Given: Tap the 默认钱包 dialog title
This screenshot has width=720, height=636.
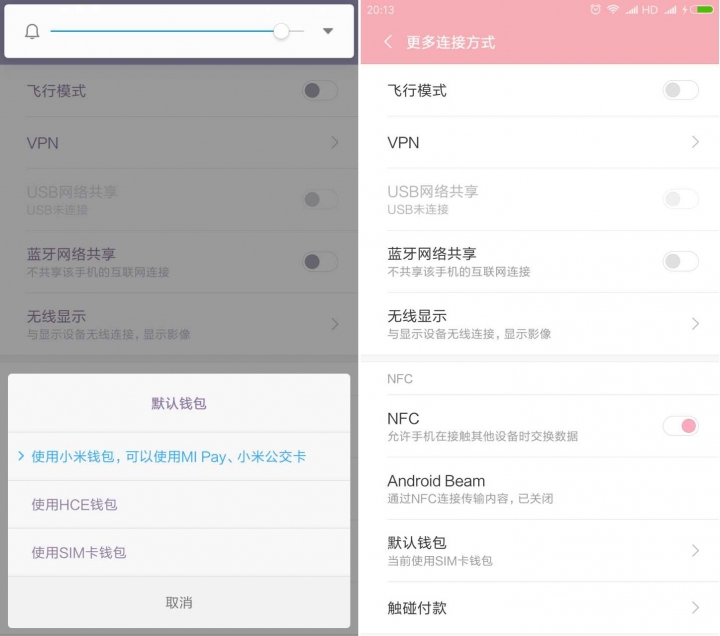Looking at the screenshot, I should click(x=179, y=403).
